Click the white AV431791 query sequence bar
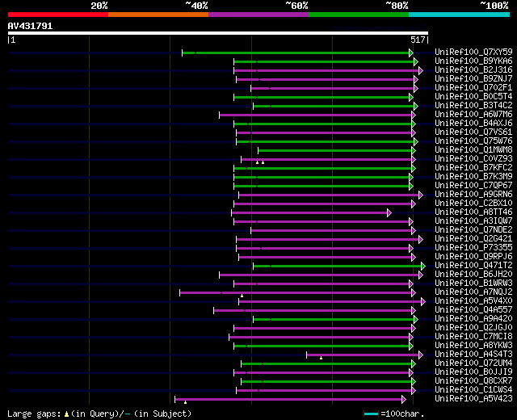Image resolution: width=517 pixels, height=420 pixels. point(218,33)
